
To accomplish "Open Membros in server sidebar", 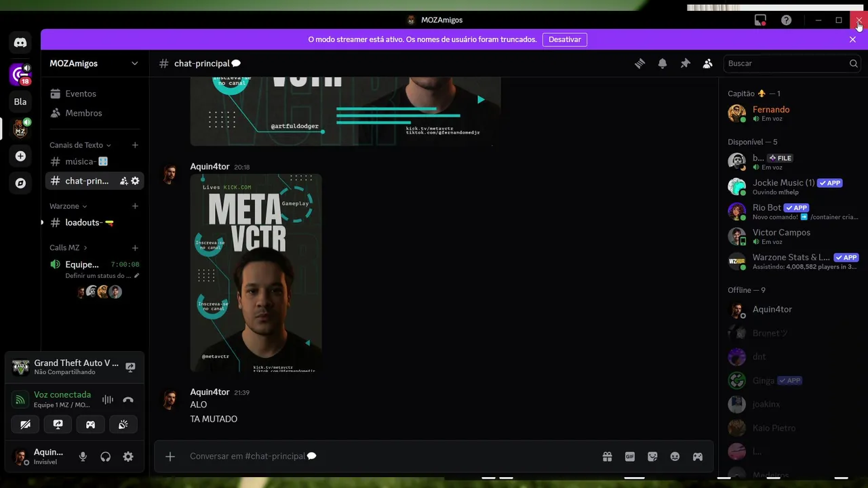I will (95, 113).
